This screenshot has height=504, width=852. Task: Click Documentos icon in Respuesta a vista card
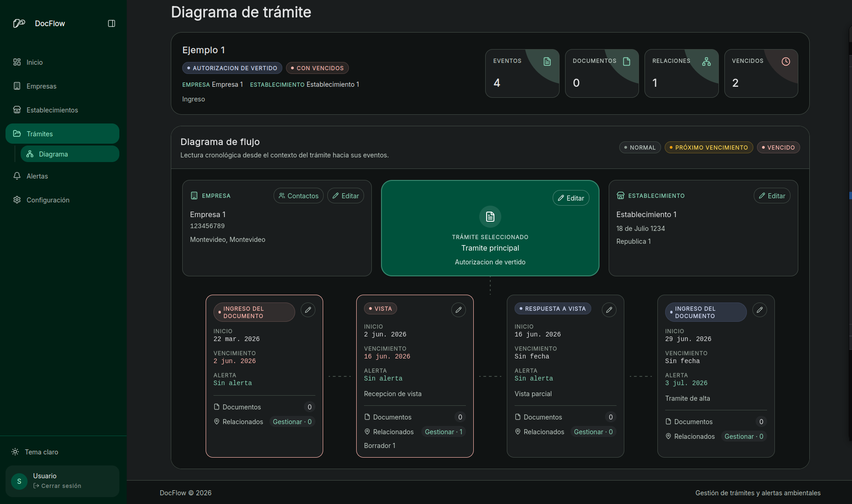[x=518, y=417]
